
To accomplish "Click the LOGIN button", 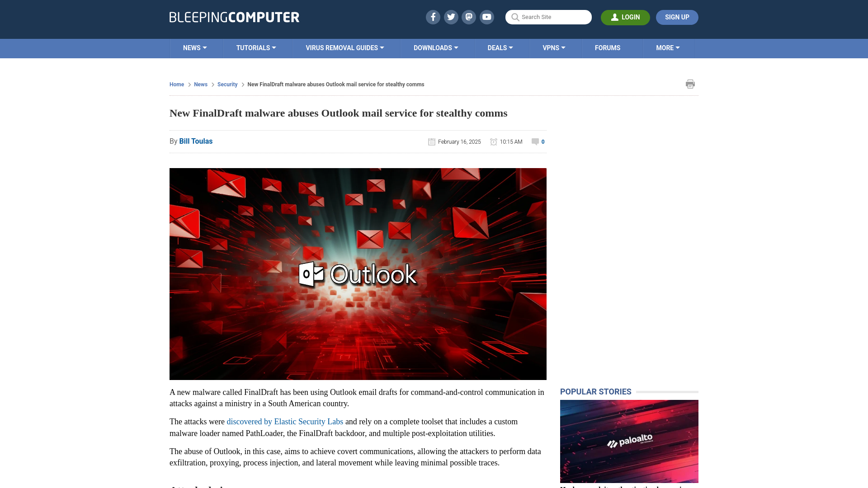I will point(625,17).
